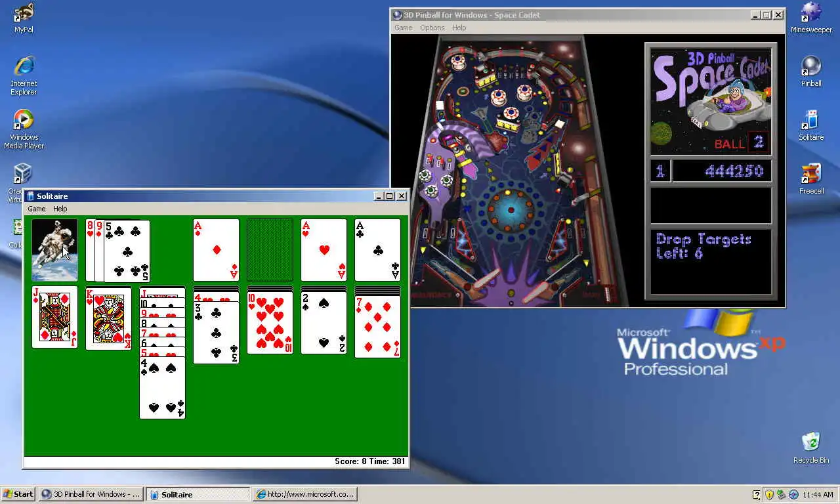Image resolution: width=840 pixels, height=504 pixels.
Task: Click the taskbar clock showing 11:44 AM
Action: click(818, 495)
